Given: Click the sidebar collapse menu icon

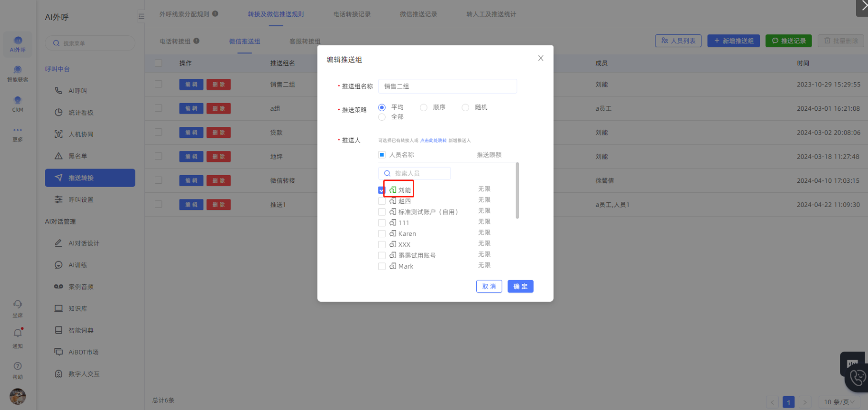Looking at the screenshot, I should 141,16.
